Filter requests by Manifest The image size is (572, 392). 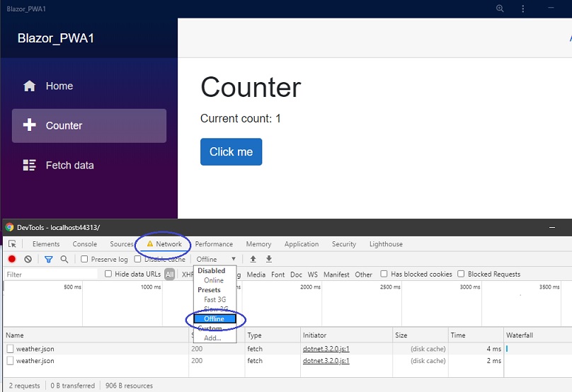pos(336,275)
